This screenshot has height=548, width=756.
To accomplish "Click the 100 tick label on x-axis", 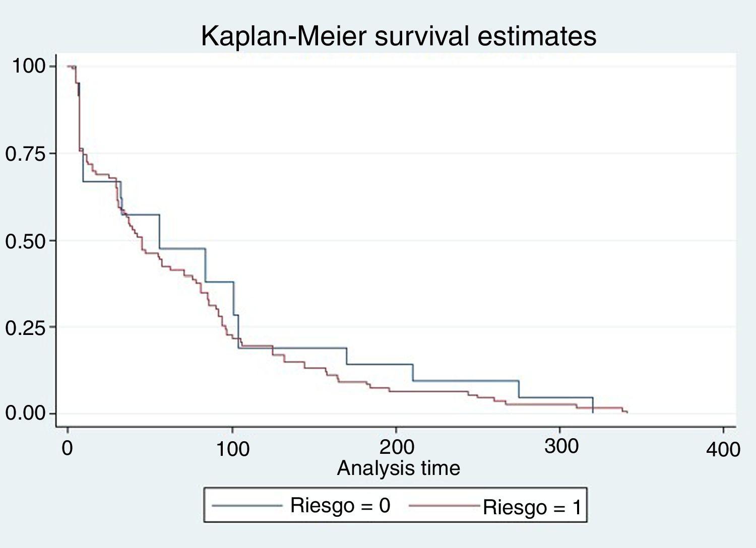I will 232,448.
